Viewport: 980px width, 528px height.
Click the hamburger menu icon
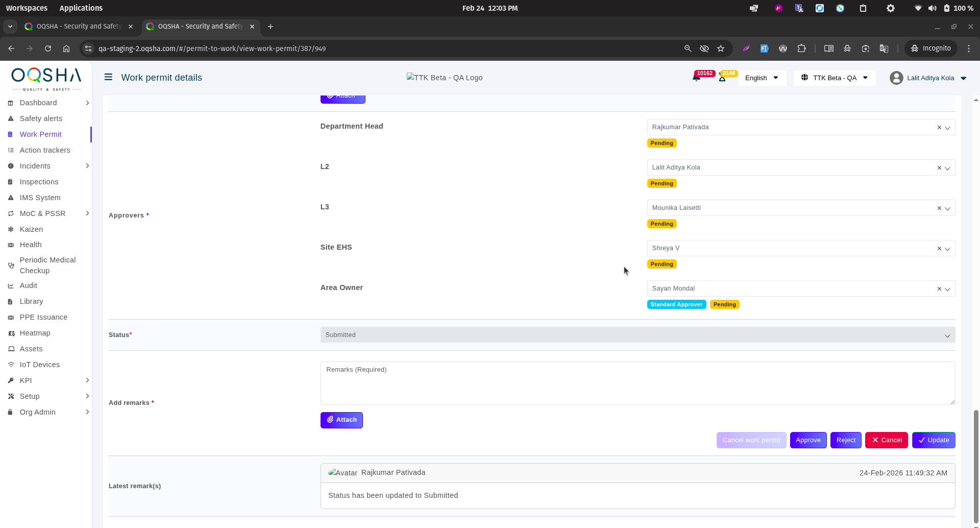click(108, 77)
